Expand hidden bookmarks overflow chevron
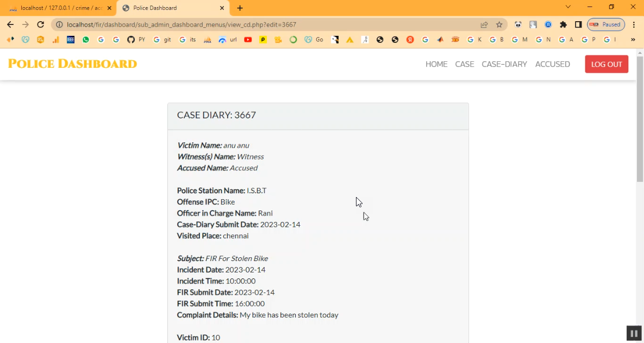This screenshot has width=644, height=343. point(633,40)
